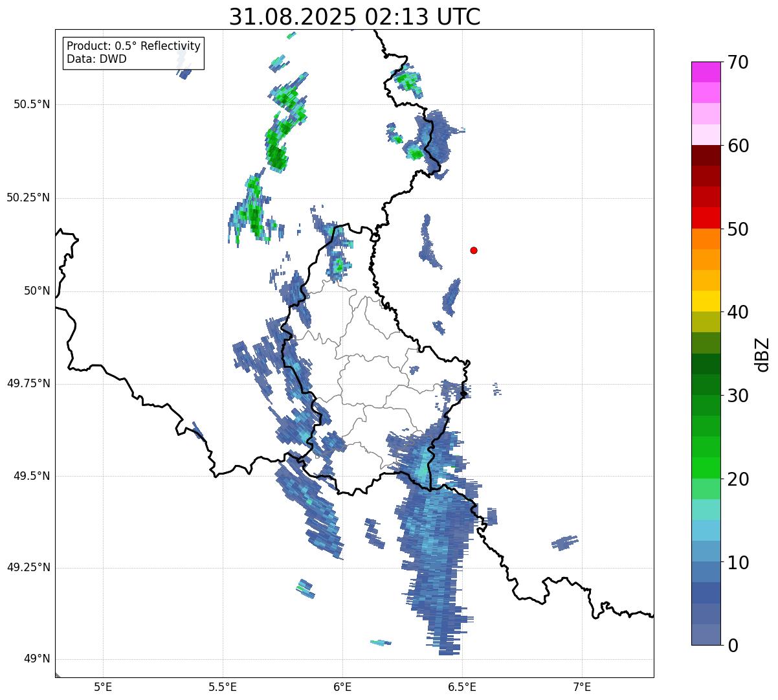Click the 7°E longitude label

click(582, 686)
